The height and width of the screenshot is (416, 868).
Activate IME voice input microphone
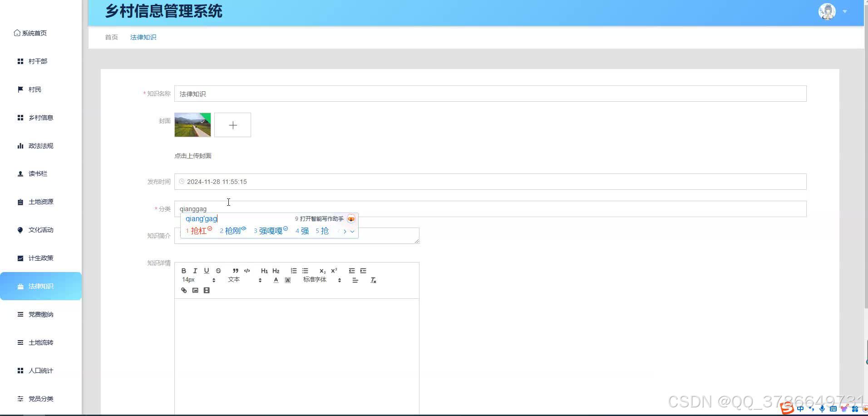pyautogui.click(x=822, y=409)
